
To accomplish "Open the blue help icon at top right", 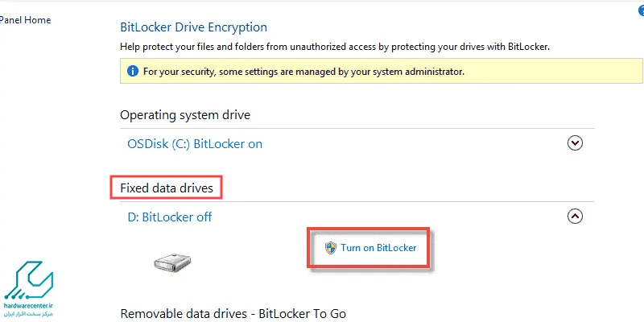I will [641, 10].
